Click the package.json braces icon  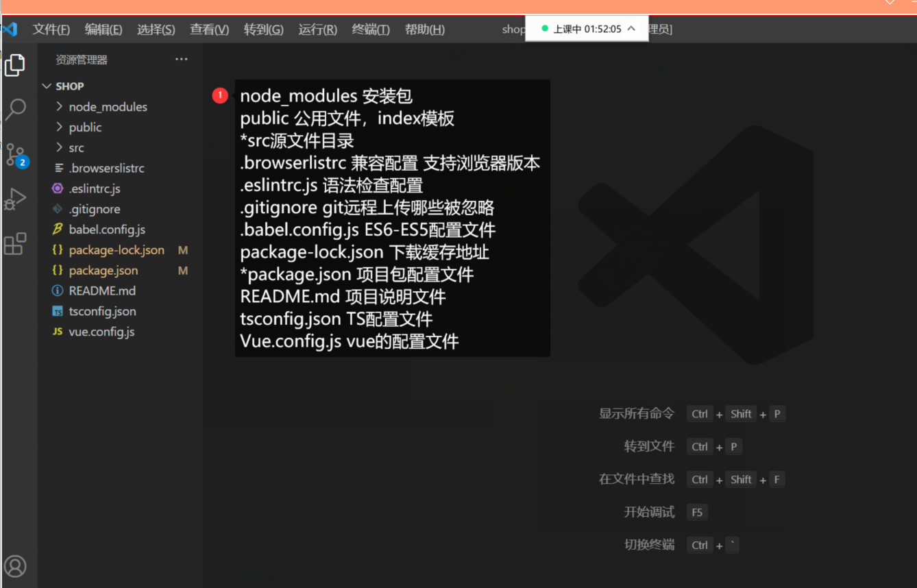58,271
